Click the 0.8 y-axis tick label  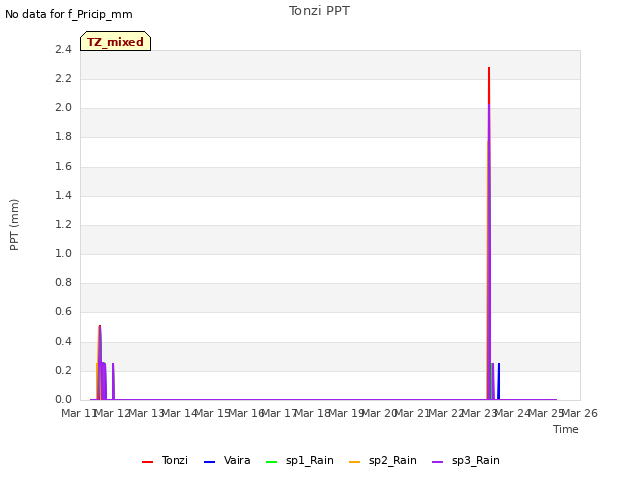coord(63,282)
